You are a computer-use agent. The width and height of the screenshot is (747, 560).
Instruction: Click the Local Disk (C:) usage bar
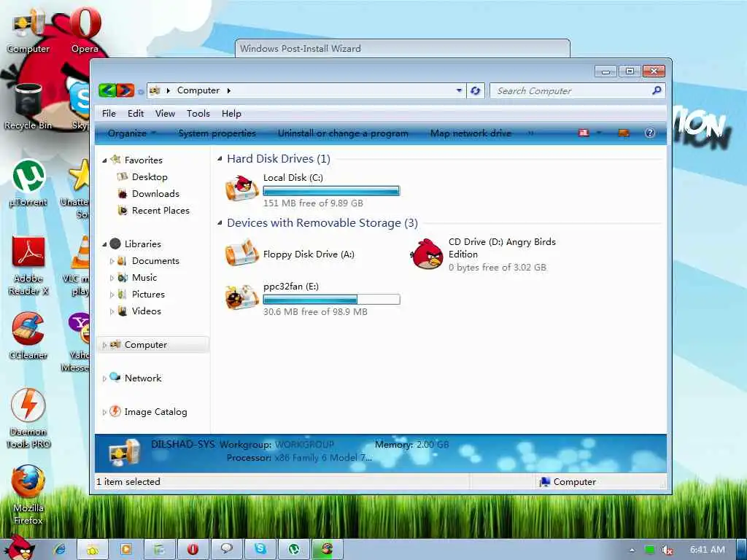(331, 191)
